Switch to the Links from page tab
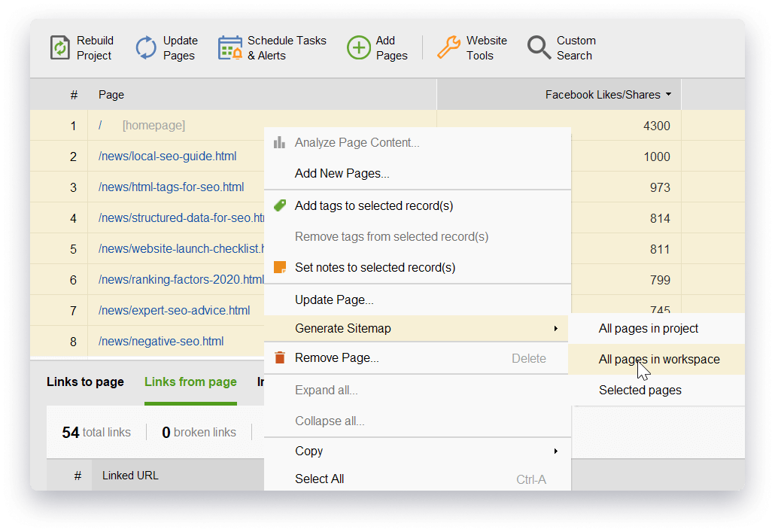This screenshot has height=532, width=775. 190,382
